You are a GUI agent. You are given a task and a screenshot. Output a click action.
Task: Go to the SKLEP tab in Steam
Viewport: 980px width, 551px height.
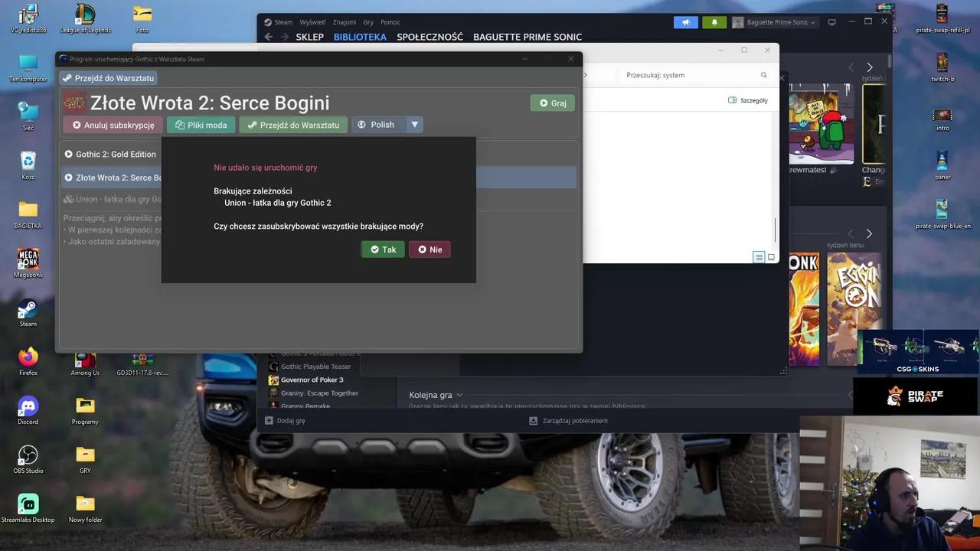(309, 37)
